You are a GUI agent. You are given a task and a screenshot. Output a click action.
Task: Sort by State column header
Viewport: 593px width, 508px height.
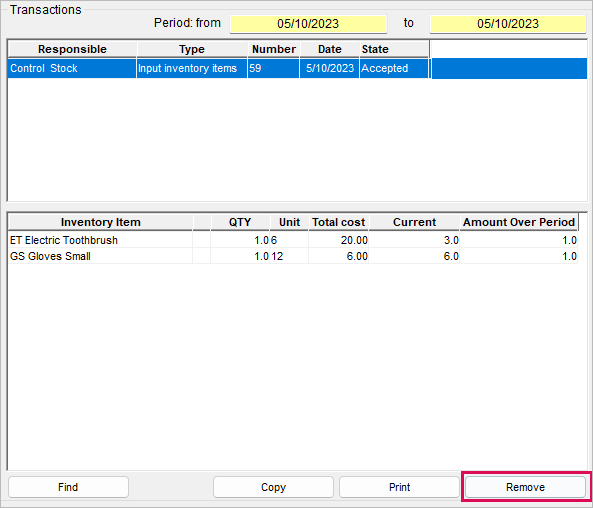394,49
